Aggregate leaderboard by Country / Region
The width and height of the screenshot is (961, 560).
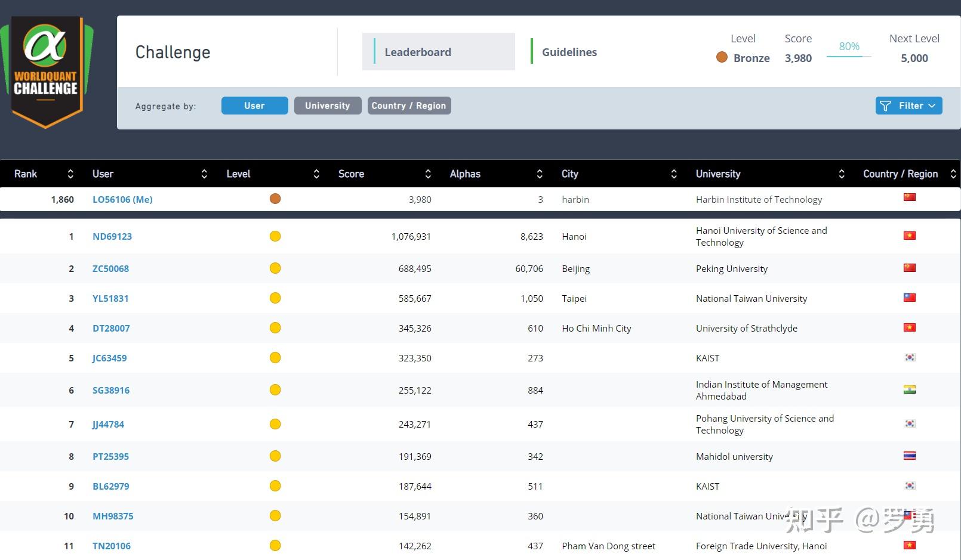tap(409, 106)
